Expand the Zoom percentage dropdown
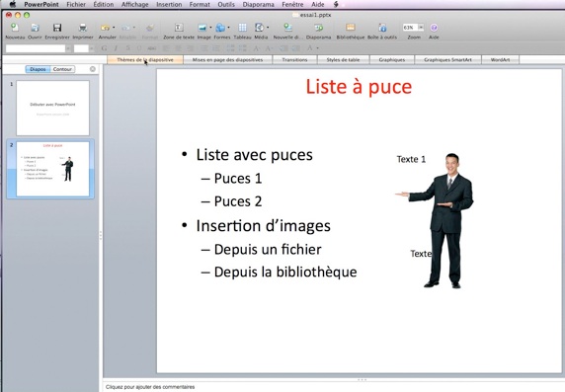The height and width of the screenshot is (392, 565). coord(421,28)
